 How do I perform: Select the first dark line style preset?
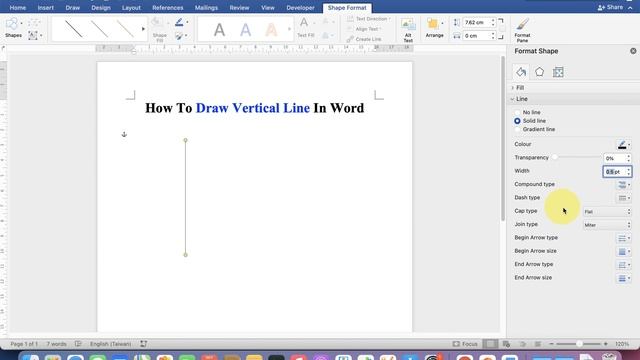point(74,29)
